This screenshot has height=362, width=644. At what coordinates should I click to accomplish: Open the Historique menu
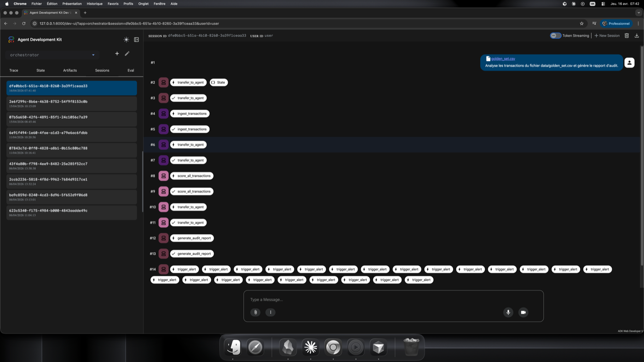[x=95, y=4]
